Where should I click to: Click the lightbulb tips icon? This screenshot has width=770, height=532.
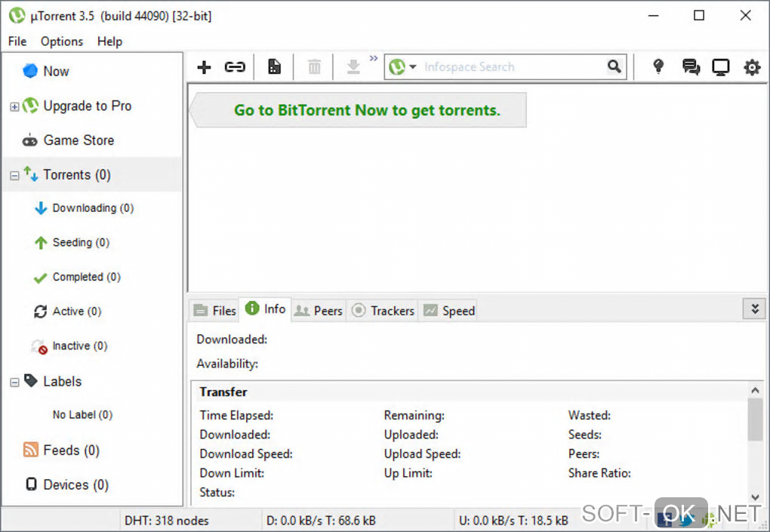pos(658,66)
